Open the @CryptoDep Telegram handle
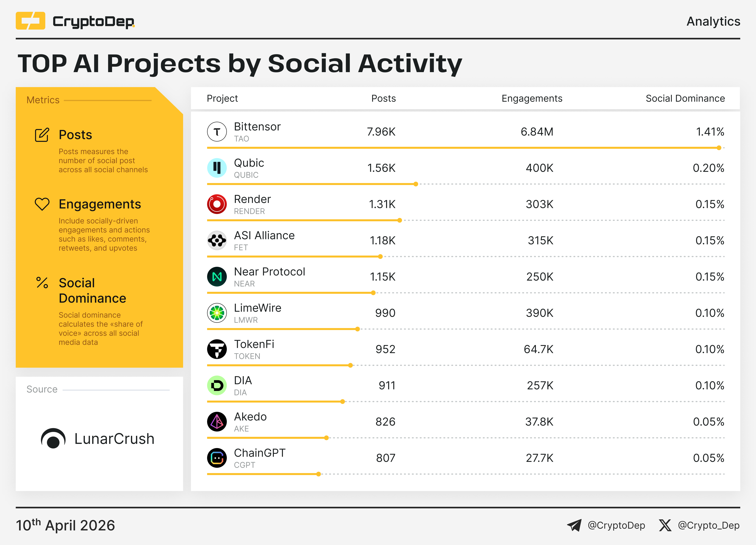756x545 pixels. click(x=616, y=525)
